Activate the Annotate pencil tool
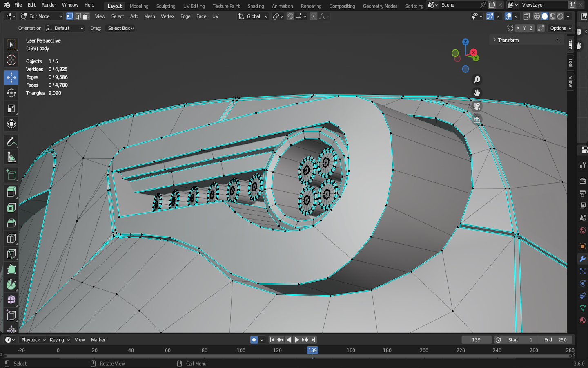Image resolution: width=588 pixels, height=368 pixels. 11,142
